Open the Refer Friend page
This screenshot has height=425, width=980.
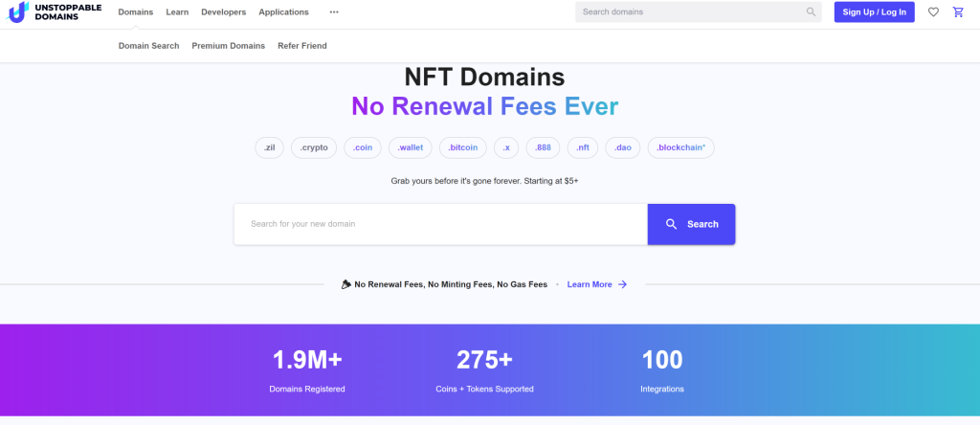click(x=301, y=46)
